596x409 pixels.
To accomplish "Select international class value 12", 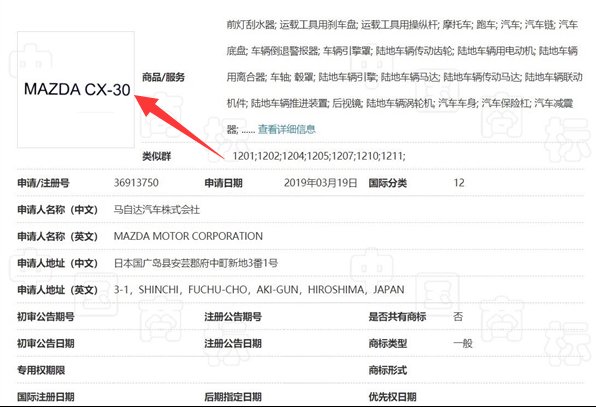I will [459, 183].
